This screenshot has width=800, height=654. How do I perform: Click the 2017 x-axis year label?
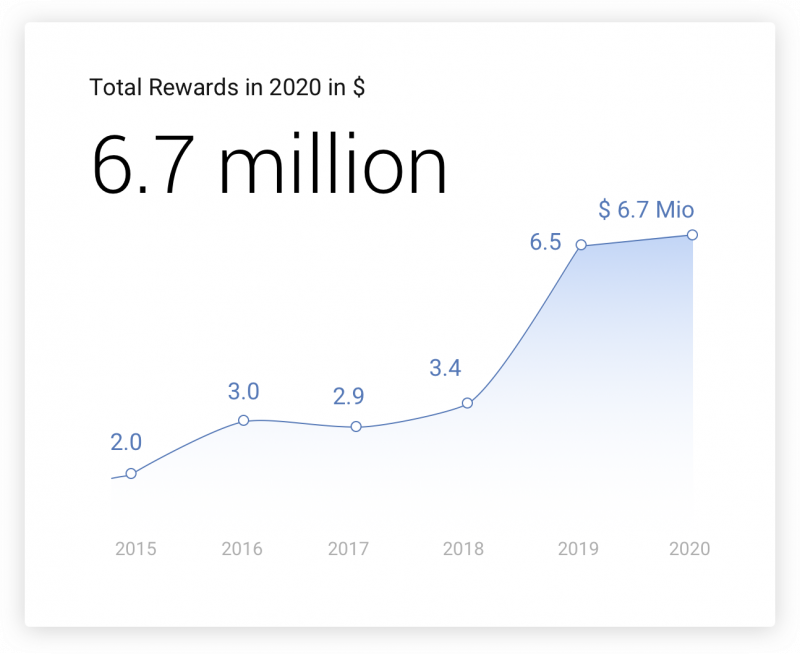(x=348, y=549)
